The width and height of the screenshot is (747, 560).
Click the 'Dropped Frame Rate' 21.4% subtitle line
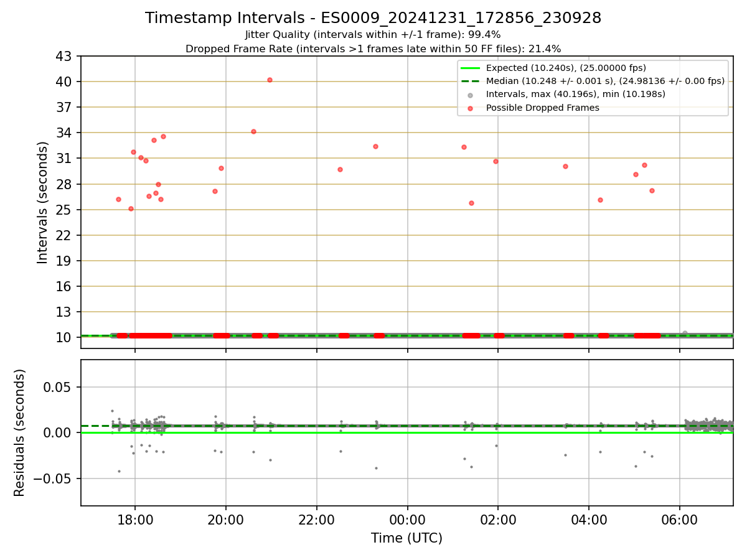pyautogui.click(x=373, y=49)
